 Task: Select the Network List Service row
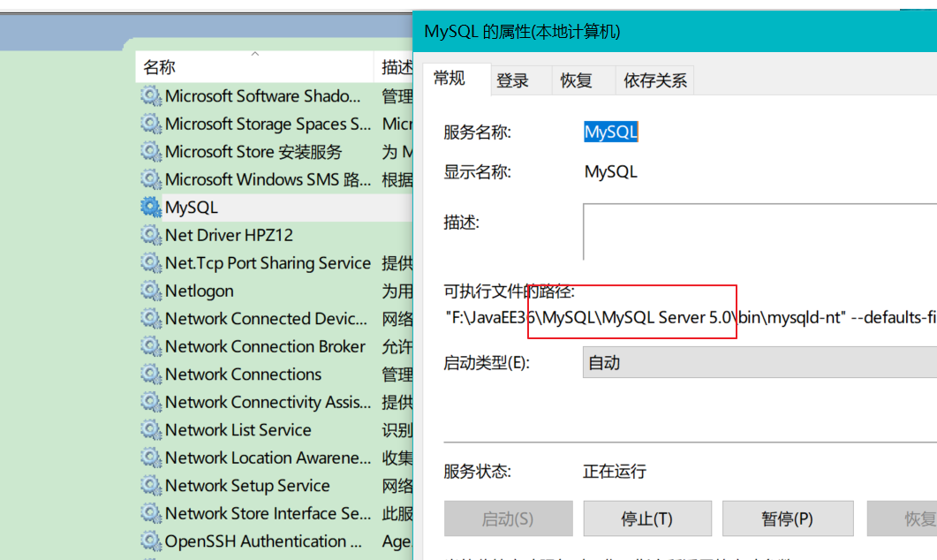[x=275, y=429]
